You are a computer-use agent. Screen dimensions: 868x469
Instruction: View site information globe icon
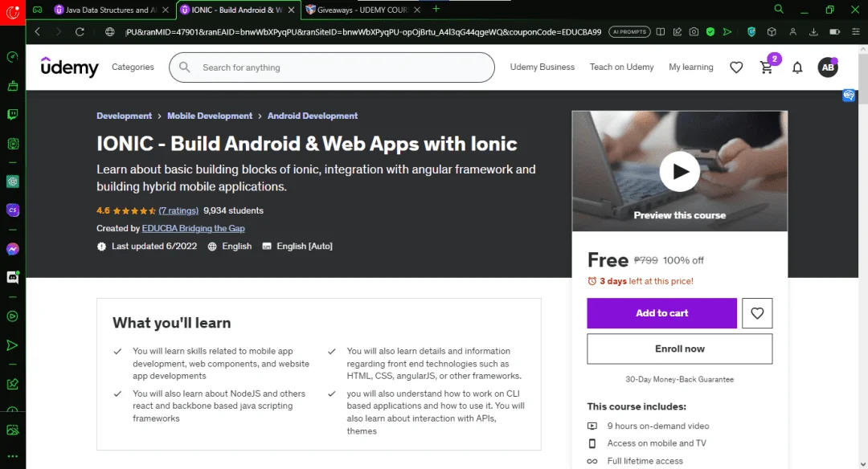click(x=109, y=32)
